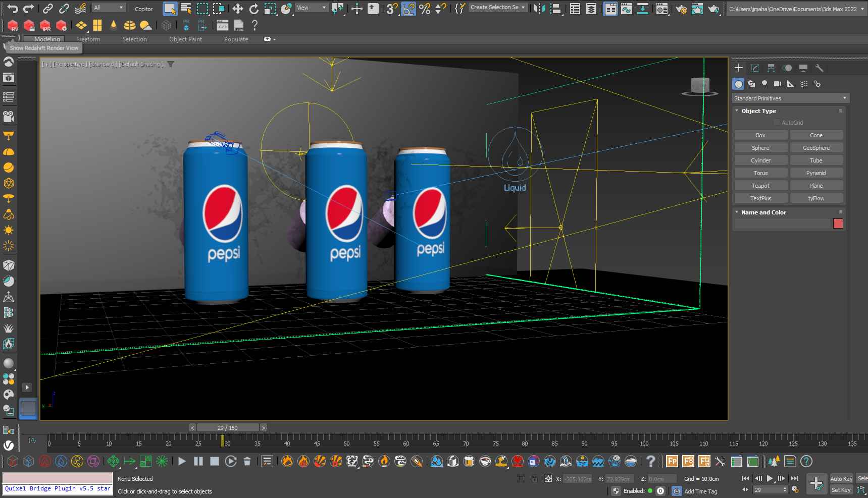
Task: Click Bind to Space Warp icon
Action: click(80, 9)
